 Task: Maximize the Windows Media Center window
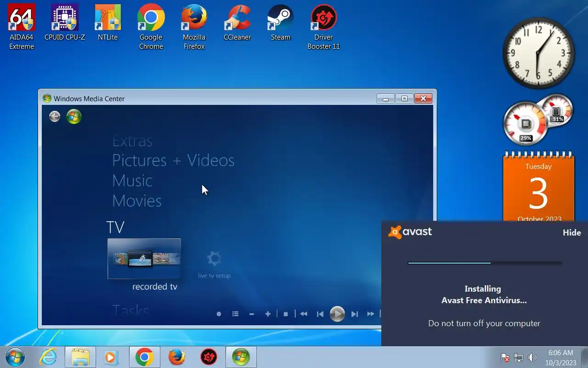click(404, 98)
